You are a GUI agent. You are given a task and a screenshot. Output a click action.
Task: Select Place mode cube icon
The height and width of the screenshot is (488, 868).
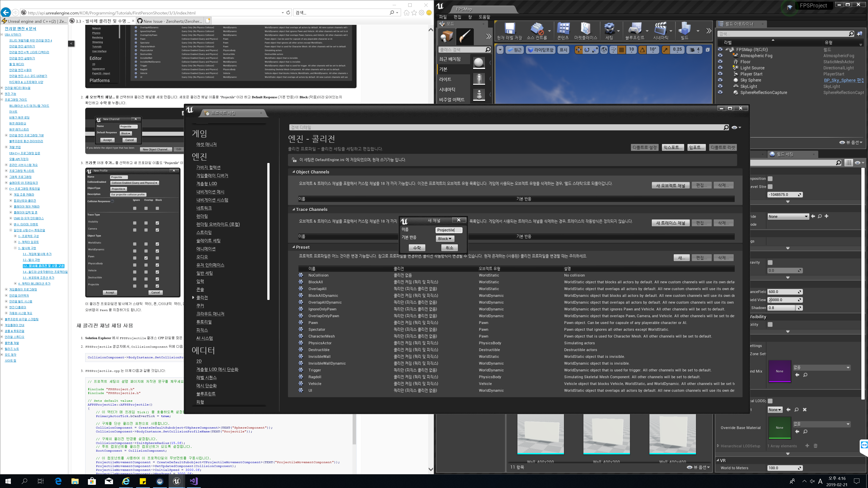tap(447, 36)
